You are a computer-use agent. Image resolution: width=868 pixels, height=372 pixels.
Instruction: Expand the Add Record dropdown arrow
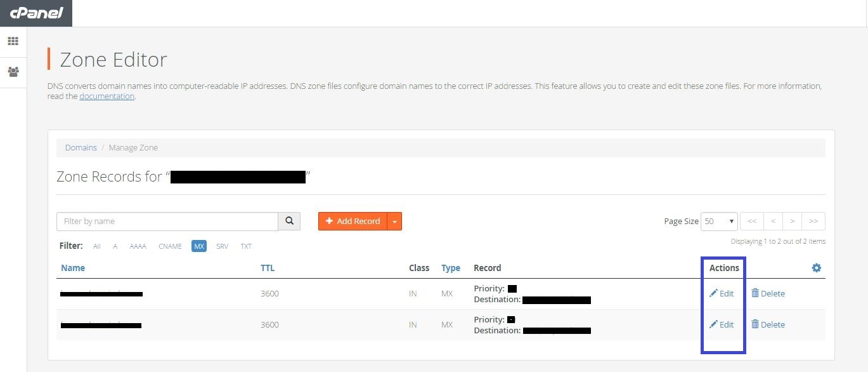tap(394, 221)
